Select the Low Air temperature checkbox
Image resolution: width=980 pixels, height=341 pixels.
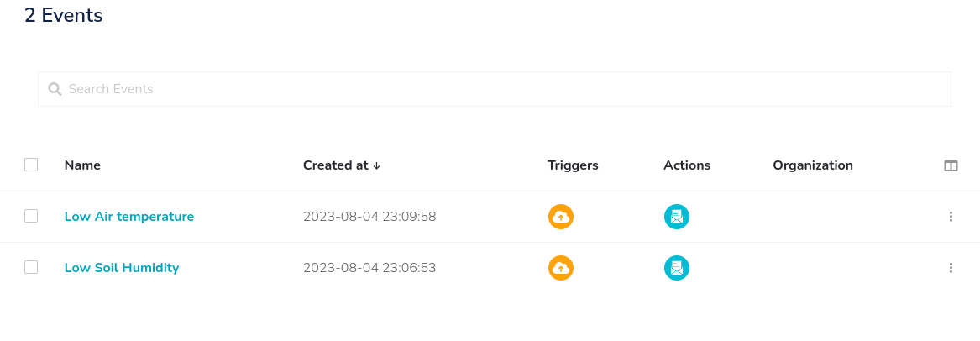31,216
